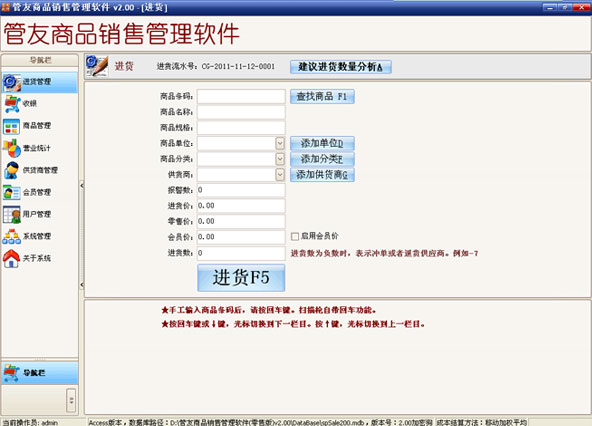Focus the 商品名称 input field
The width and height of the screenshot is (592, 426).
[241, 112]
